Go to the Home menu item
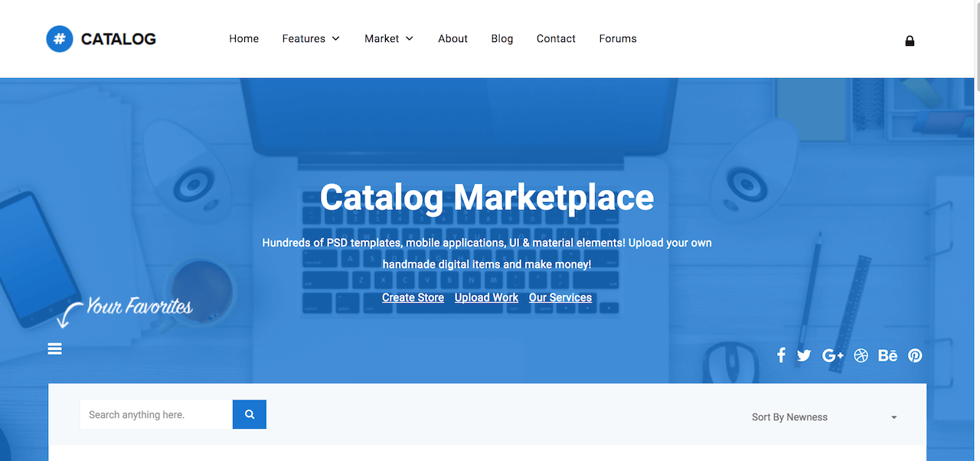The width and height of the screenshot is (980, 461). point(243,39)
